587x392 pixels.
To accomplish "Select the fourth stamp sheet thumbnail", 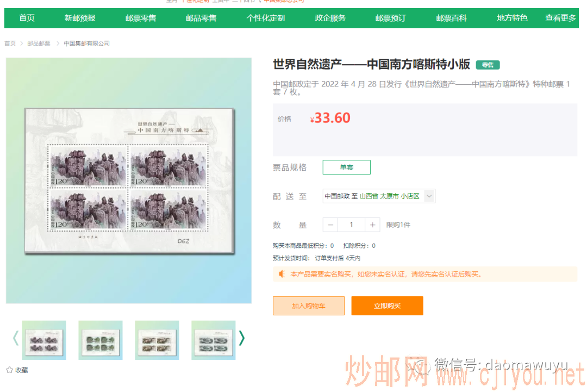I will coord(214,340).
